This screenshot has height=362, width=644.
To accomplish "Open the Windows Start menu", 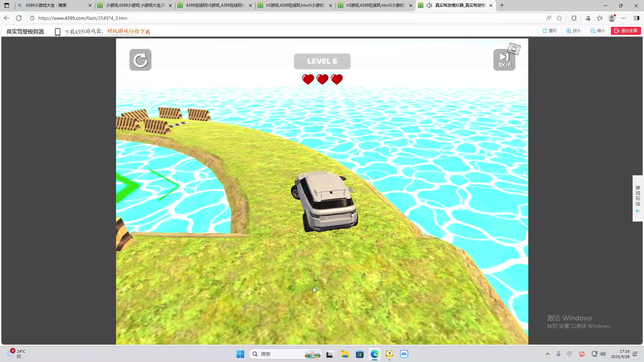I will [240, 354].
